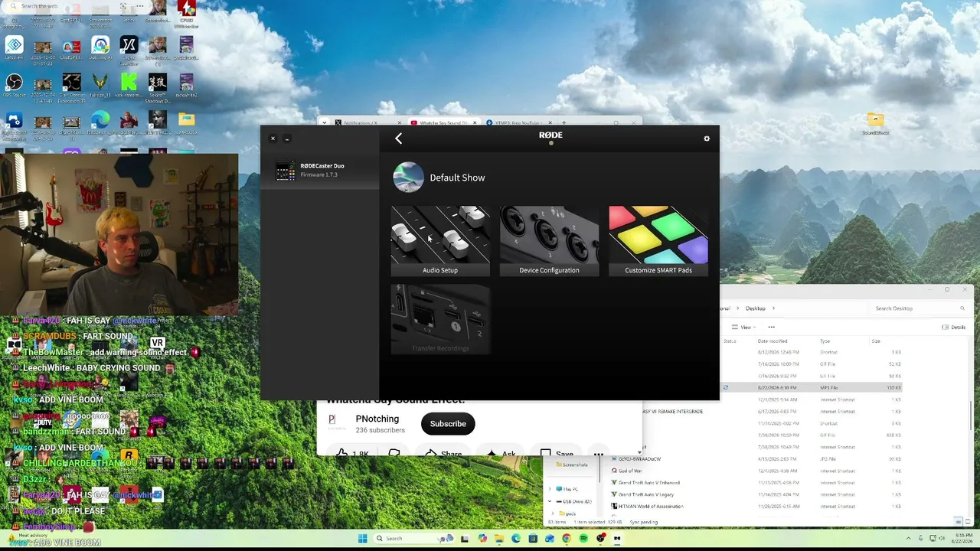Open Google Chrome from the taskbar
Screen dimensions: 980x551
click(x=567, y=538)
